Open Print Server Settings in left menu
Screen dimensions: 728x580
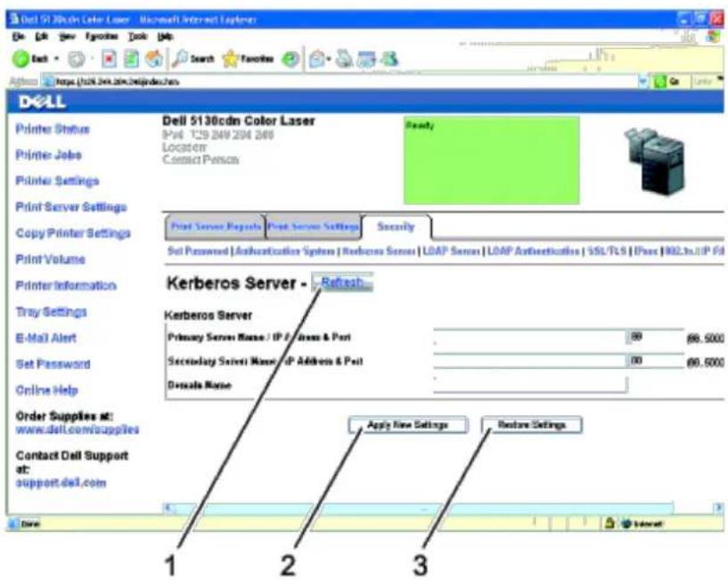click(x=71, y=207)
